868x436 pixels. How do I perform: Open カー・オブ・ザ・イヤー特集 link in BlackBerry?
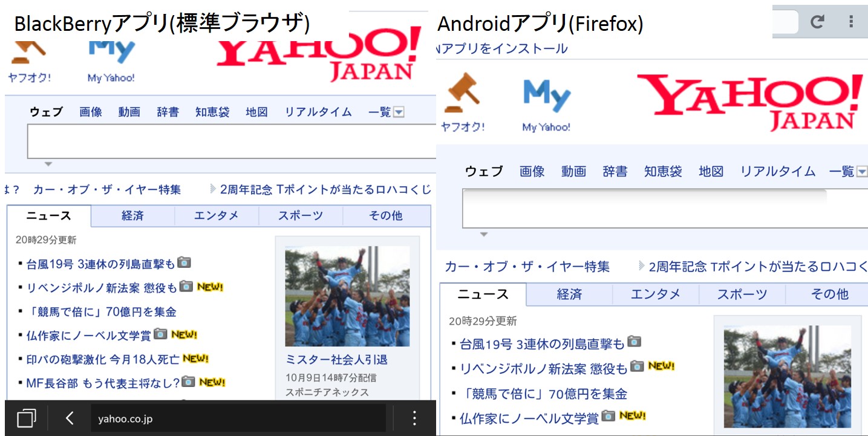107,190
